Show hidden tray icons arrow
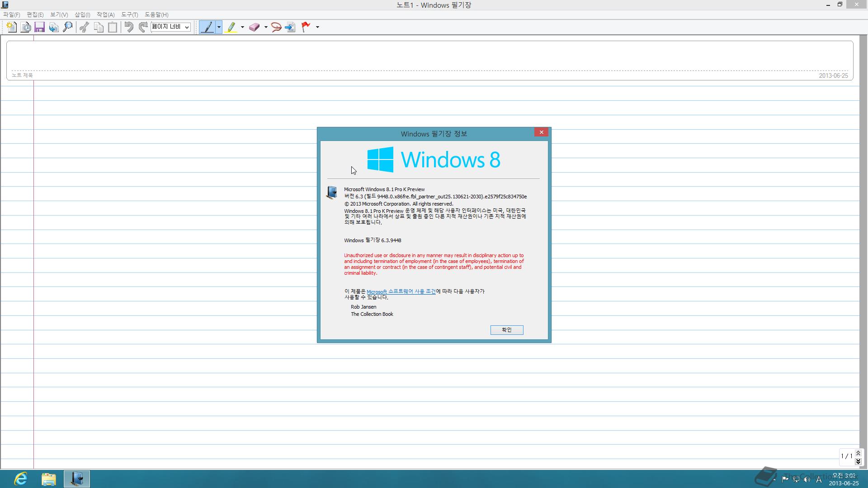Image resolution: width=868 pixels, height=488 pixels. point(774,479)
